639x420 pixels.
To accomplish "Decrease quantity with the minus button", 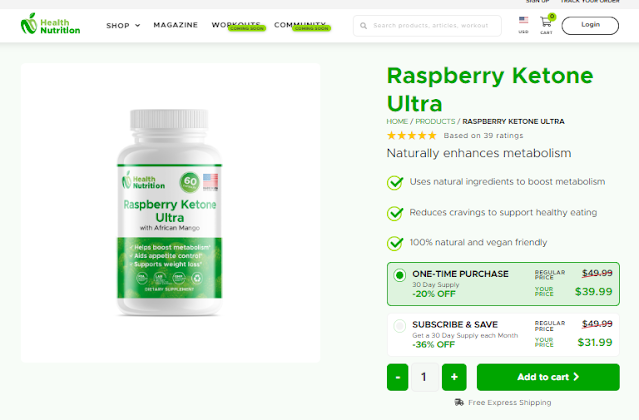I will [397, 377].
